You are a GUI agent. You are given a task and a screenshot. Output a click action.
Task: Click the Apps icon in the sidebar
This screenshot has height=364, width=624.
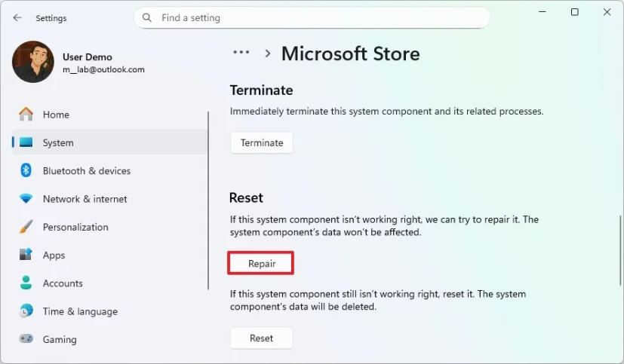(x=26, y=255)
